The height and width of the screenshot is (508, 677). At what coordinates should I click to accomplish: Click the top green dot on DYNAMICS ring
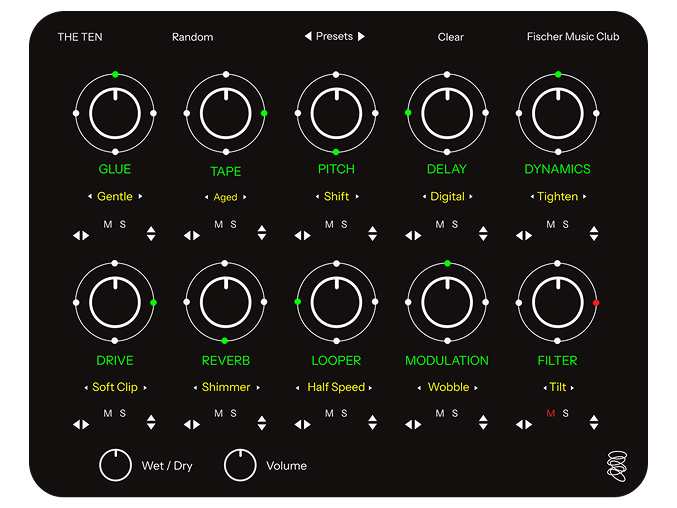pos(558,74)
